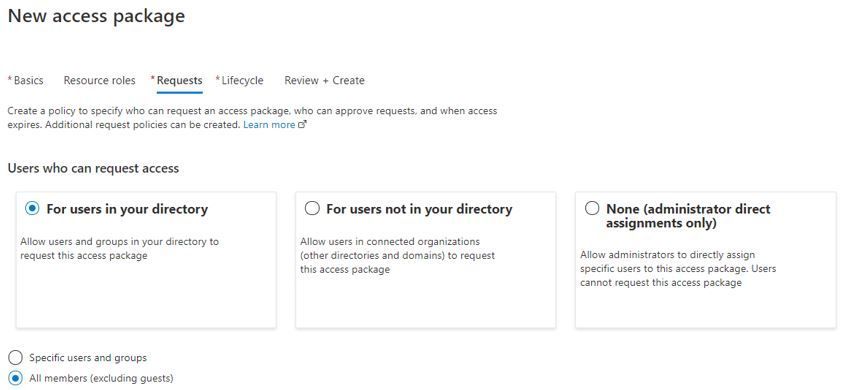The image size is (853, 390).
Task: Choose Specific users and groups option
Action: [x=15, y=357]
